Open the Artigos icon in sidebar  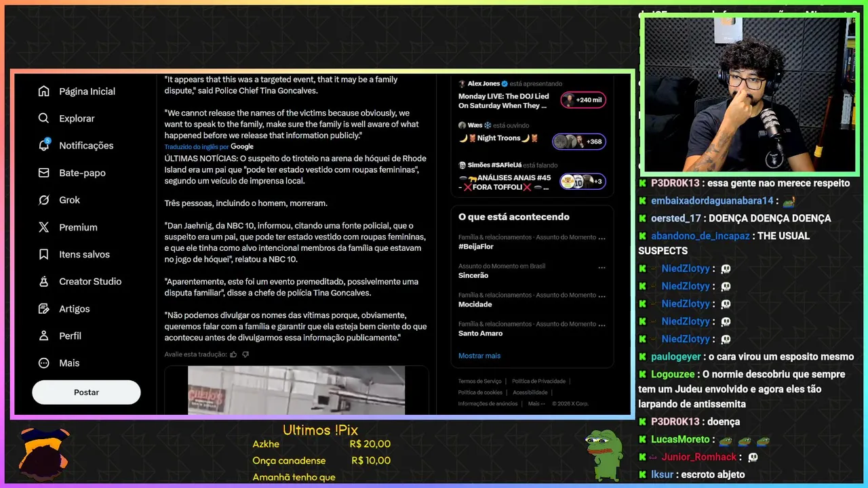tap(44, 308)
